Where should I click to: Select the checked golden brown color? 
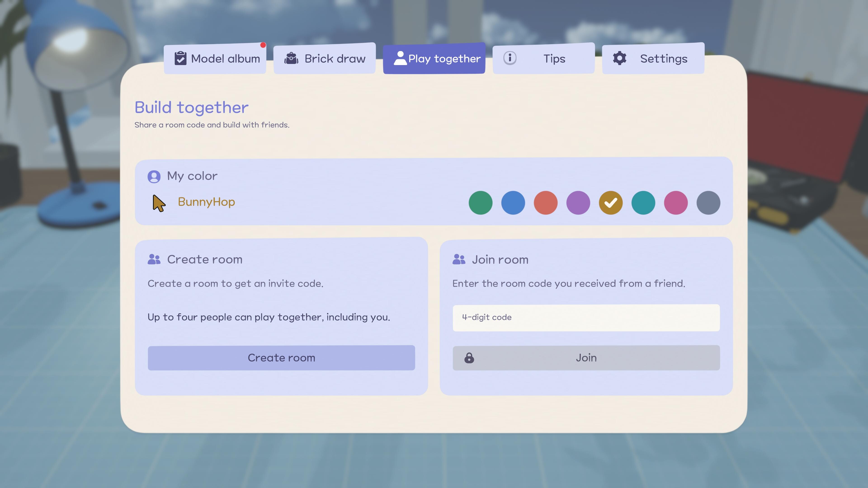click(611, 203)
